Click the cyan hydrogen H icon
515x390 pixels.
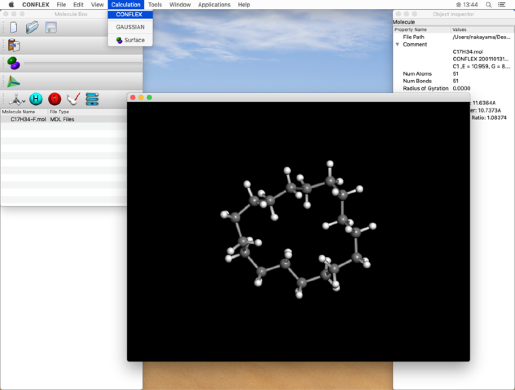click(x=36, y=99)
